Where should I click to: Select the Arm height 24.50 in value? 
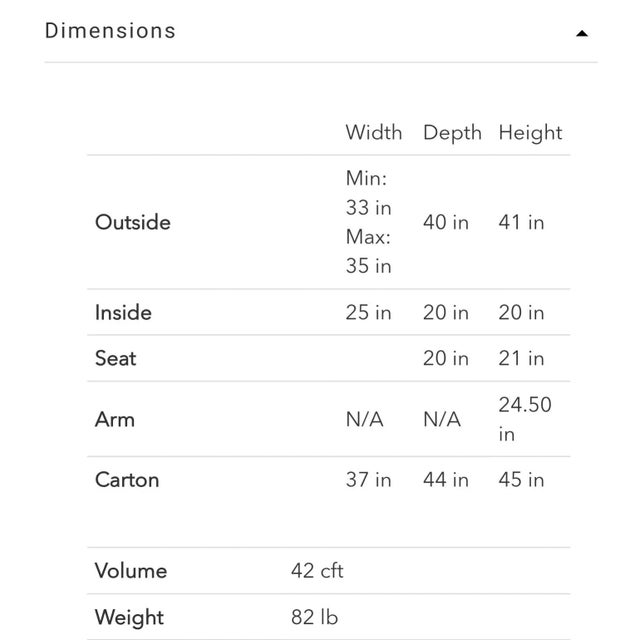click(x=525, y=419)
